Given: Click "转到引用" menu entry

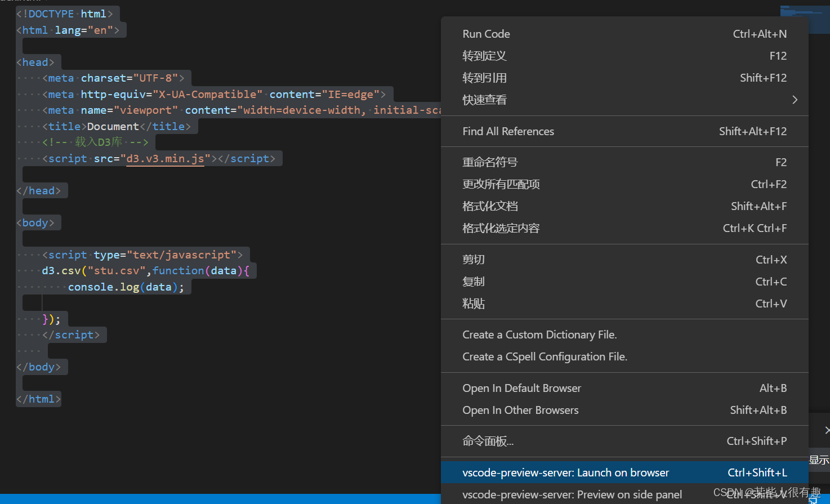Looking at the screenshot, I should (x=484, y=77).
